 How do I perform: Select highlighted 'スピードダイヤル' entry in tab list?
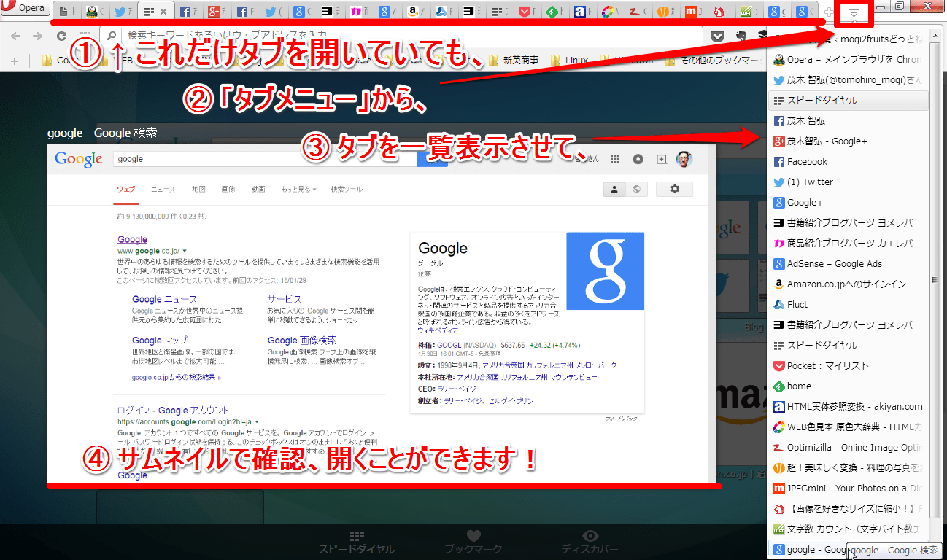[849, 101]
